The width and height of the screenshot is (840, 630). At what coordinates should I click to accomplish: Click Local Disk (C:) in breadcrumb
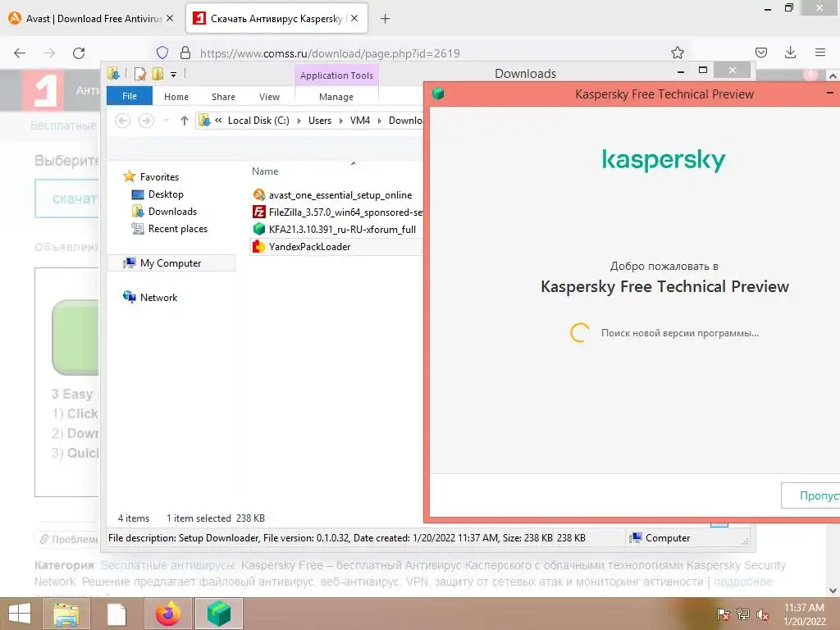pyautogui.click(x=258, y=121)
